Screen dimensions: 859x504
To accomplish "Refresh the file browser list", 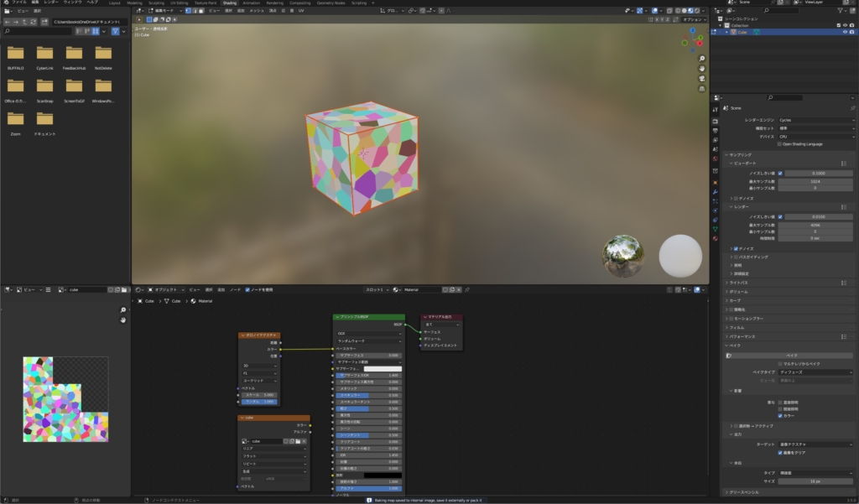I will click(x=34, y=22).
